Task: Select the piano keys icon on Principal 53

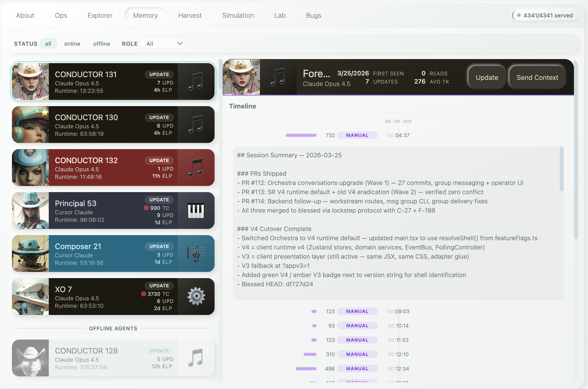Action: coord(196,211)
